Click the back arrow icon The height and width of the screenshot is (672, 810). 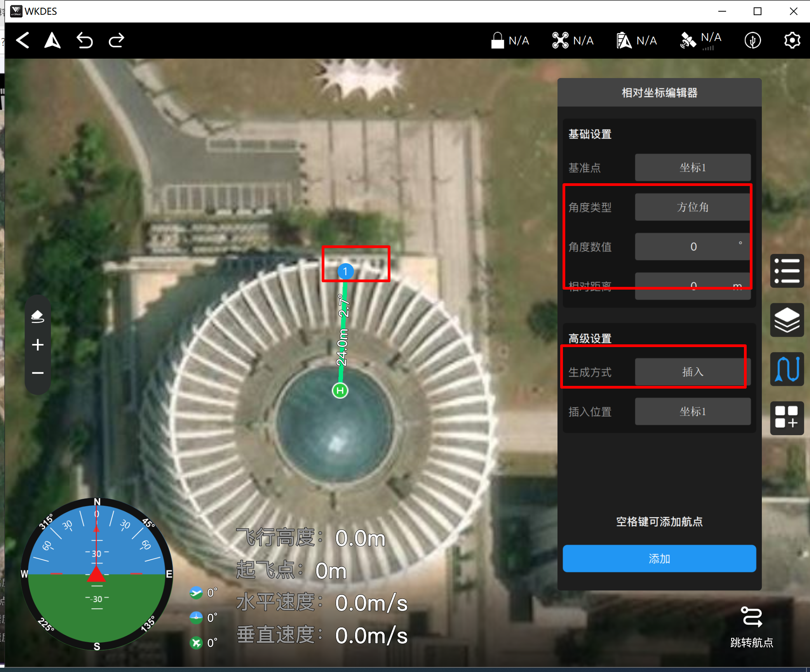23,40
